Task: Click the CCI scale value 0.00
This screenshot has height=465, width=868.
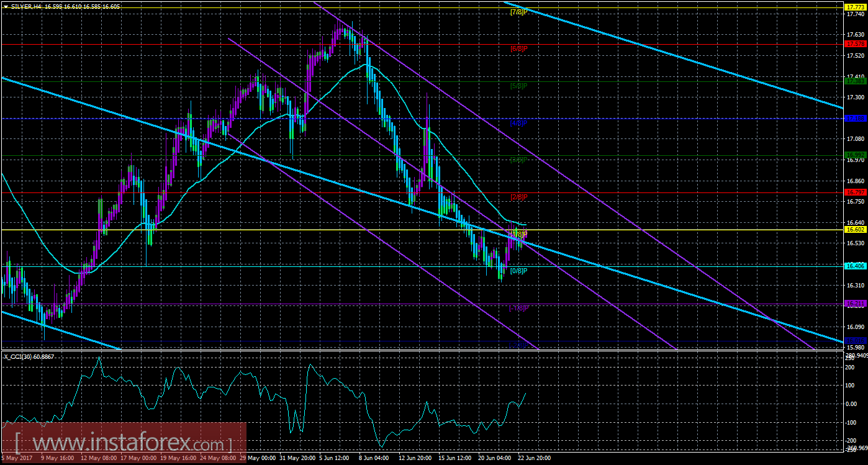Action: (852, 405)
